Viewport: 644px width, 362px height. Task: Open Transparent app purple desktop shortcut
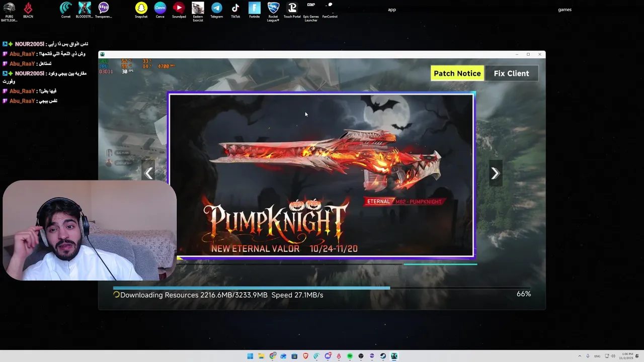[103, 11]
